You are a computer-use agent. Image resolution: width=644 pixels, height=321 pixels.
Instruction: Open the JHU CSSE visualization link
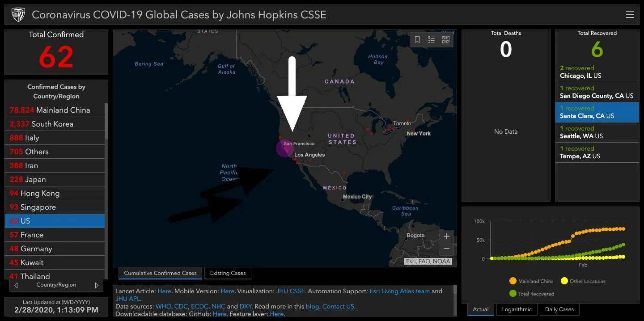tap(290, 291)
